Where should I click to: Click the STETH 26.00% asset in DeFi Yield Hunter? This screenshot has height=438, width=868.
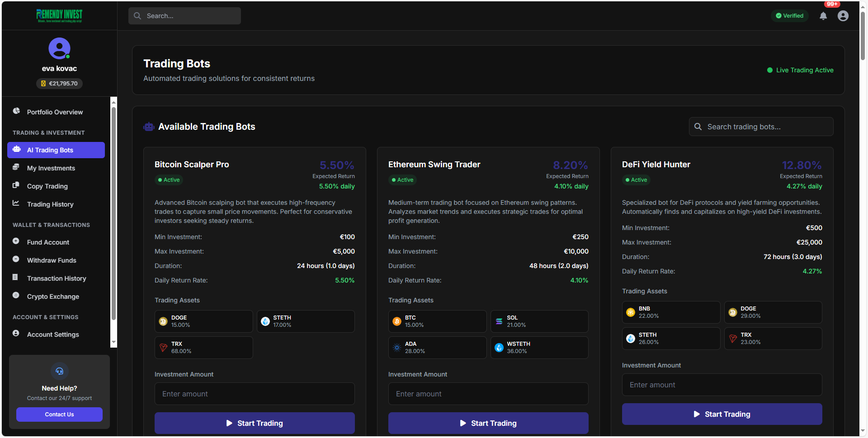[671, 339]
